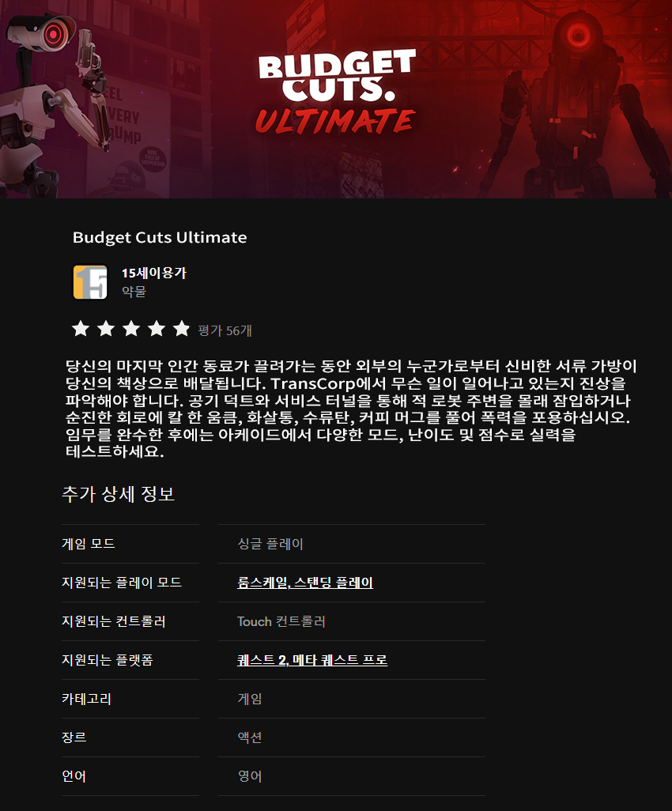Click the fourth rating star
This screenshot has width=672, height=811.
coord(157,329)
